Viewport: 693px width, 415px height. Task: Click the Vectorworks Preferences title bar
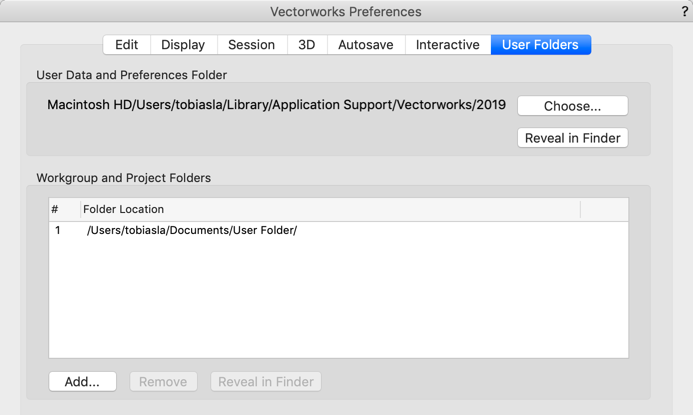click(x=346, y=11)
